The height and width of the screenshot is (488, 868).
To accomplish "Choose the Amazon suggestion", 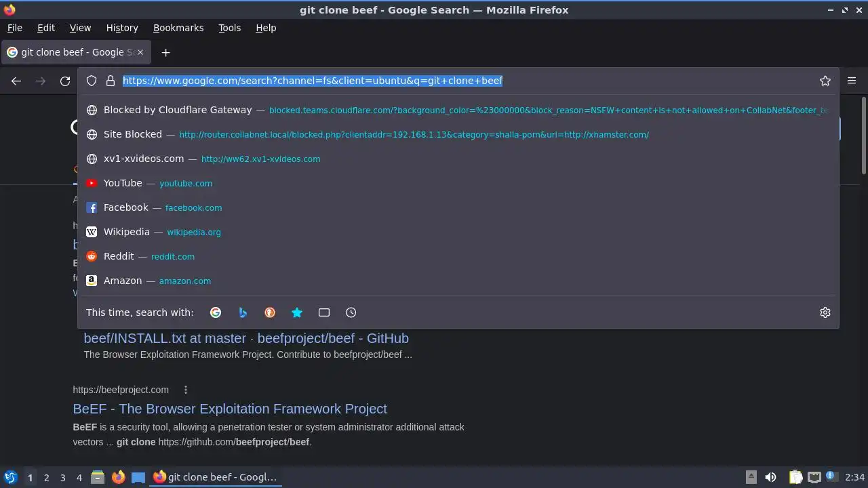I will pyautogui.click(x=458, y=281).
